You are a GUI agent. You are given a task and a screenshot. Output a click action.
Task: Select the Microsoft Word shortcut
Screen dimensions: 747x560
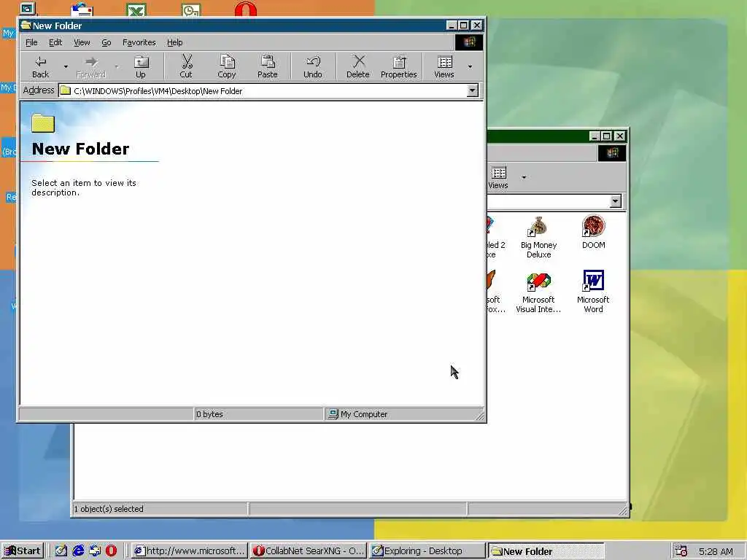coord(593,292)
